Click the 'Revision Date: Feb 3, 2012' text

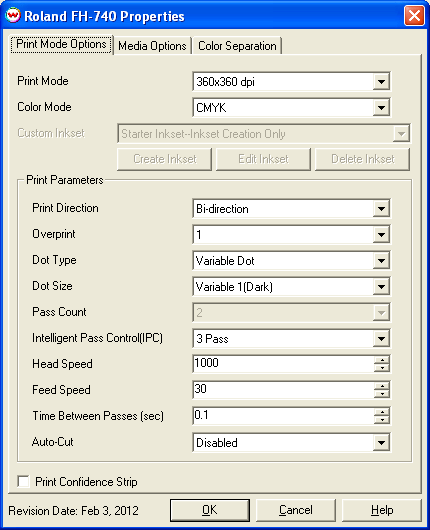coord(73,510)
